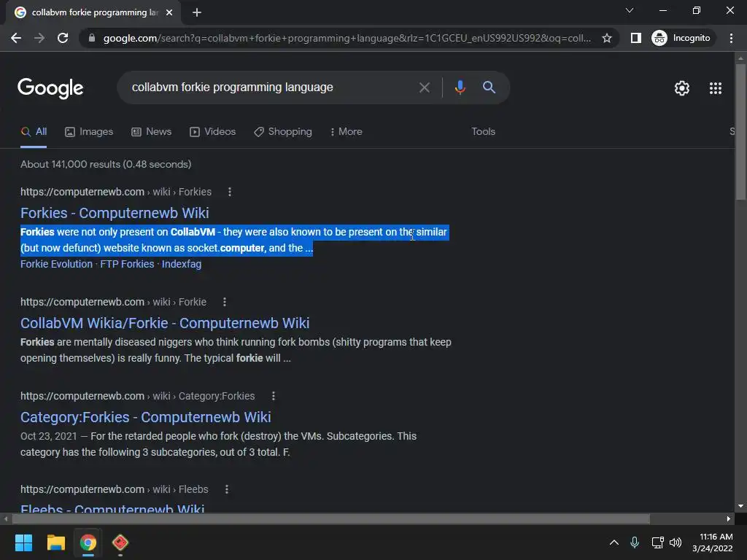Open File Explorer from the taskbar
This screenshot has width=747, height=560.
(x=55, y=542)
